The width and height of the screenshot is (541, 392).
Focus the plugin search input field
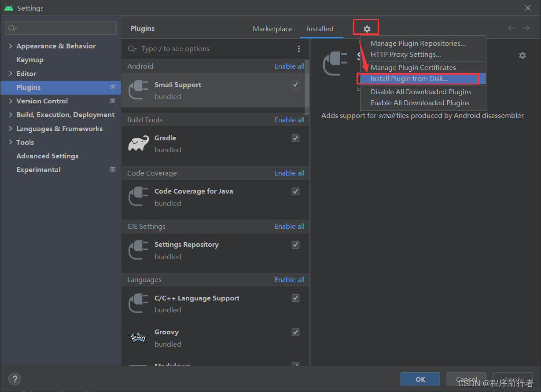pos(211,49)
